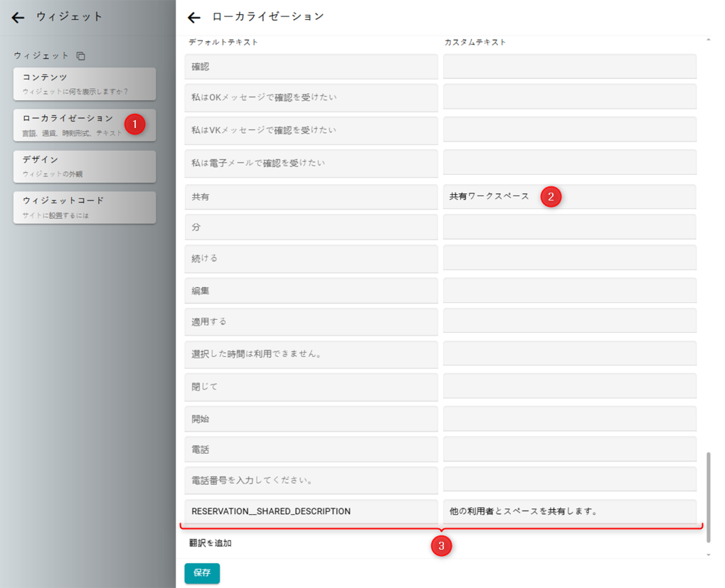
Task: Click custom text field for 編集 row
Action: tap(569, 291)
